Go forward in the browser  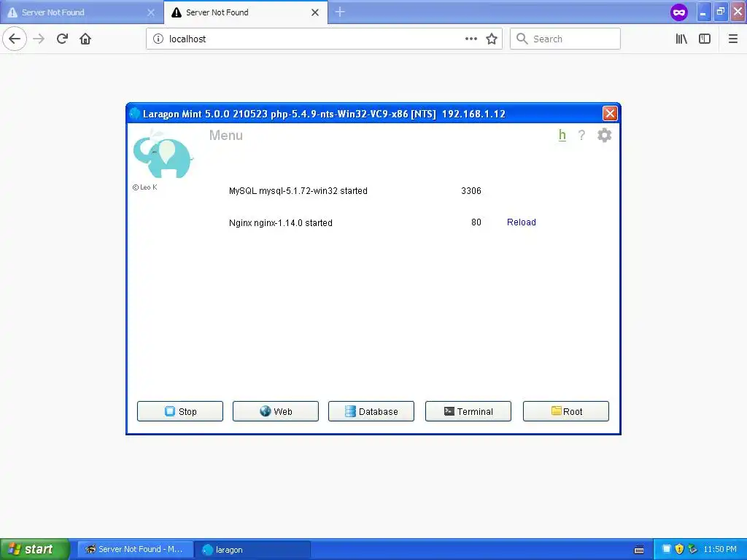pos(39,39)
